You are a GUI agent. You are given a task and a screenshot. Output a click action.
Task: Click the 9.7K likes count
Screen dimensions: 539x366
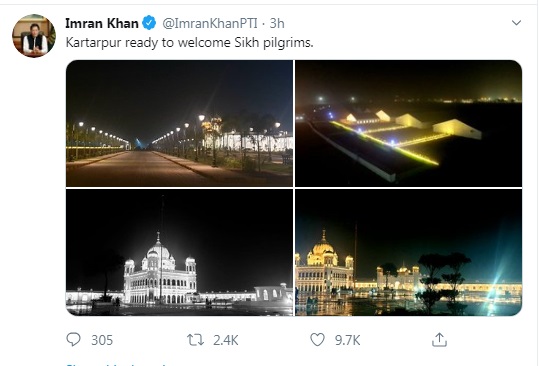coord(348,340)
